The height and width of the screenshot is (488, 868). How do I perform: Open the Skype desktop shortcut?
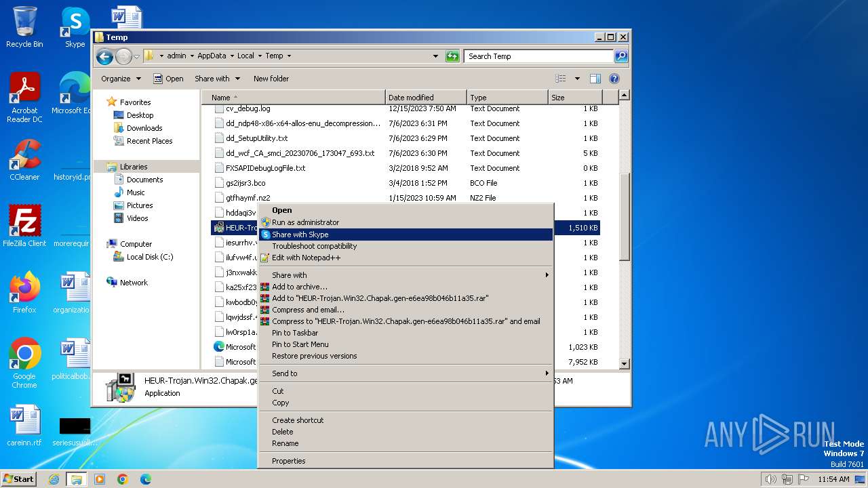75,27
